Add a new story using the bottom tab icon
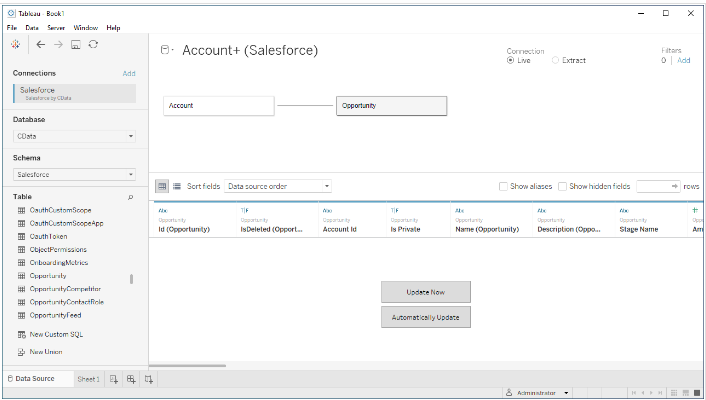 (x=149, y=379)
